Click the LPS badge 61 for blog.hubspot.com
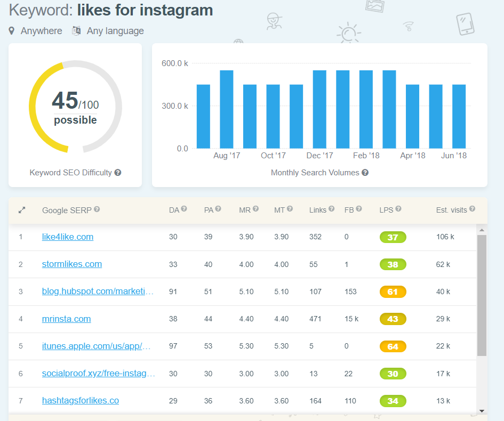The height and width of the screenshot is (421, 504). [393, 292]
